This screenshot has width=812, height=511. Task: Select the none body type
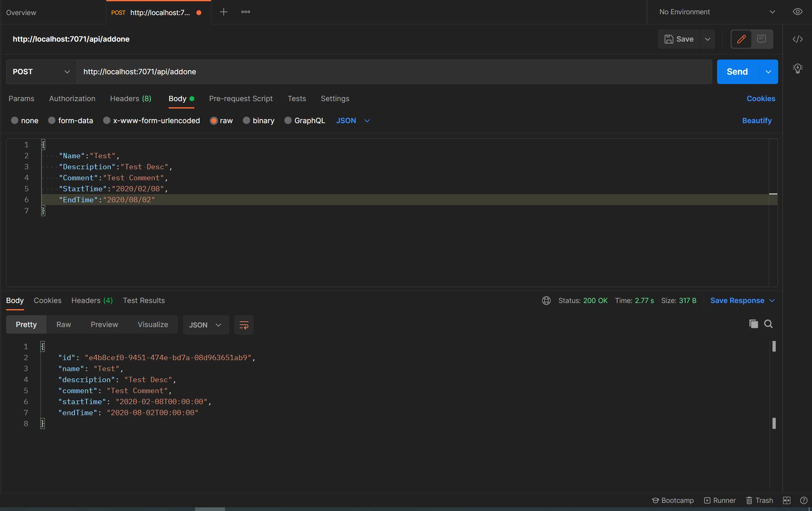coord(24,121)
